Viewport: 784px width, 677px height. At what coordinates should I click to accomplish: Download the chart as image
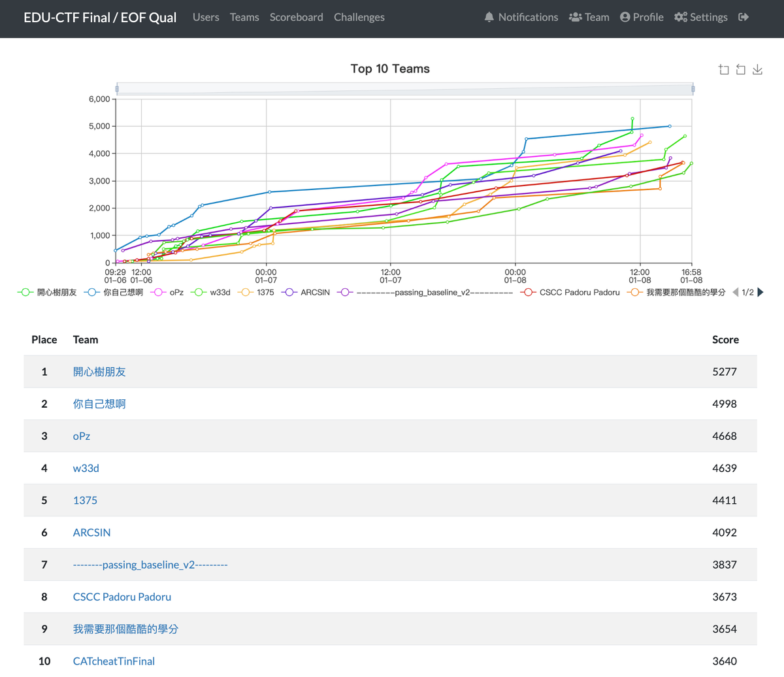click(758, 69)
